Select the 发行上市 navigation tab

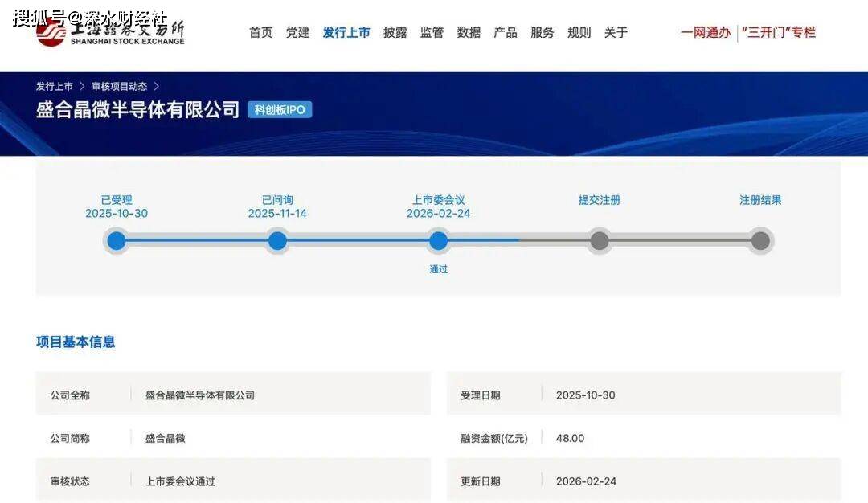coord(346,33)
